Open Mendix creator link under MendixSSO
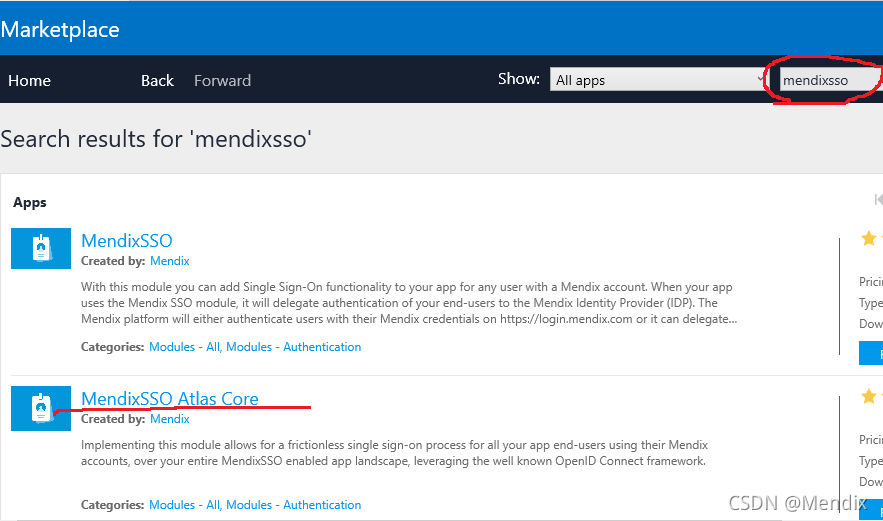The image size is (883, 521). tap(170, 261)
